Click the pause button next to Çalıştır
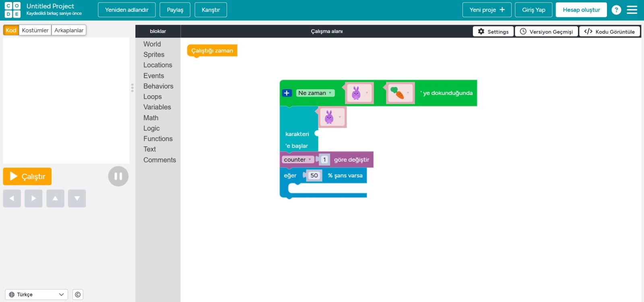This screenshot has height=302, width=644. click(118, 176)
